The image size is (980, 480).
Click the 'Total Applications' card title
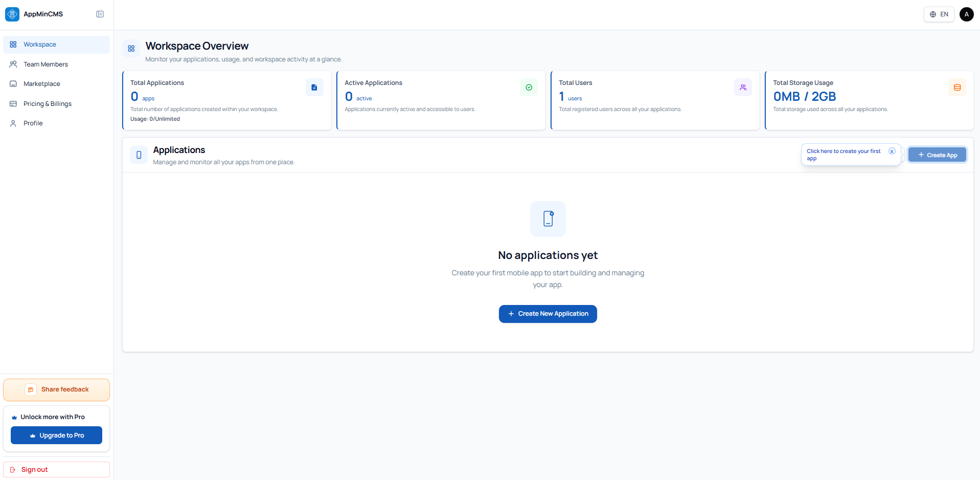point(157,83)
